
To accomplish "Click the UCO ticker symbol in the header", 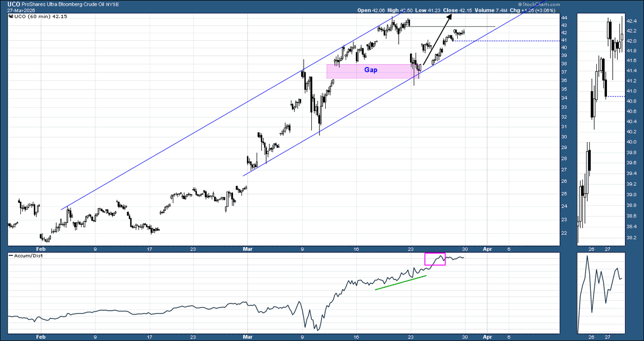I will 14,4.
